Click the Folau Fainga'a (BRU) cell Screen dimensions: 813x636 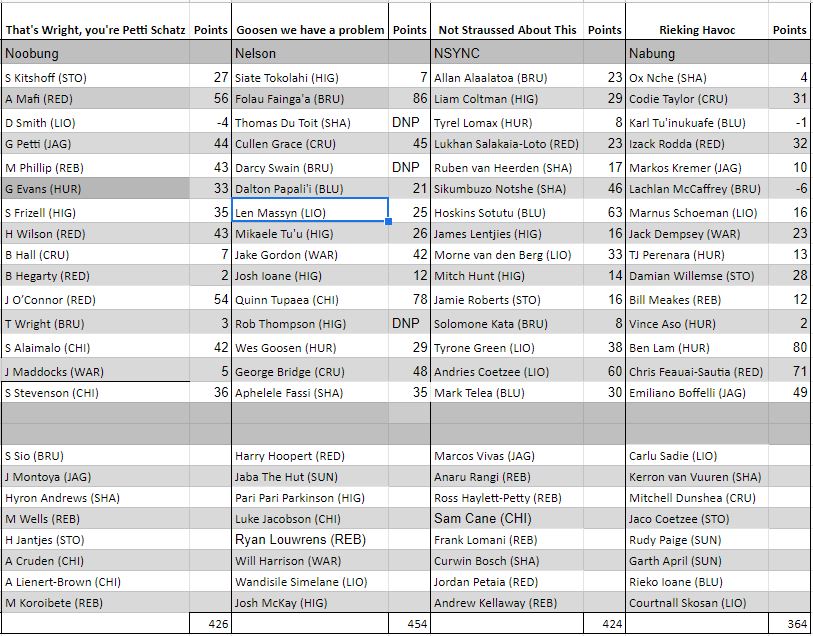[x=310, y=99]
